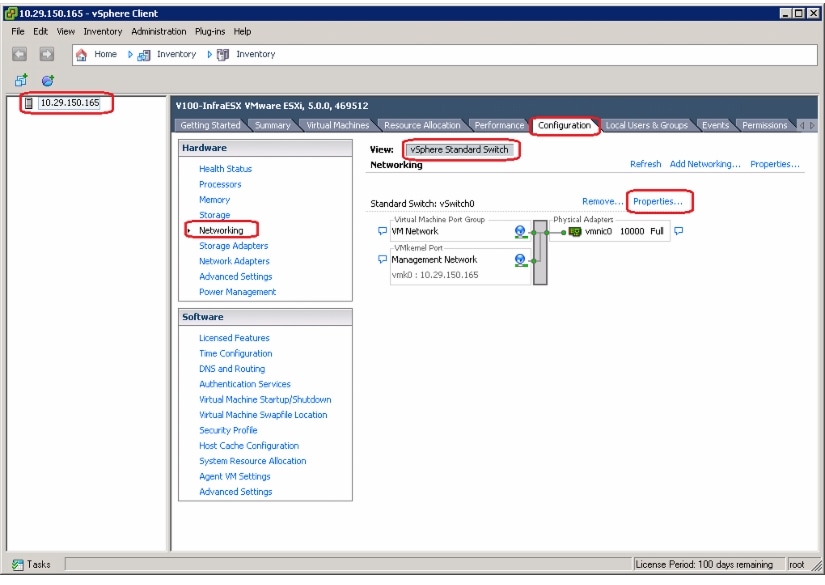This screenshot has height=585, width=825.
Task: Click the Forward navigation arrow
Action: tap(47, 54)
